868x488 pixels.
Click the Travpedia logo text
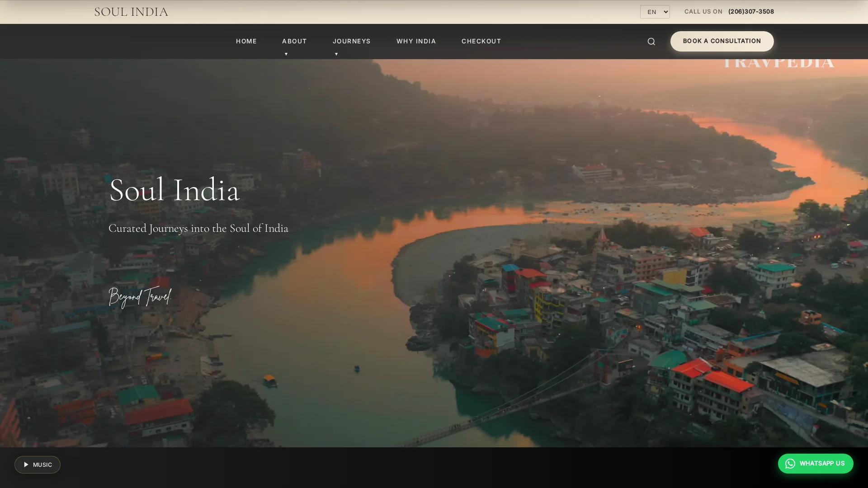778,64
